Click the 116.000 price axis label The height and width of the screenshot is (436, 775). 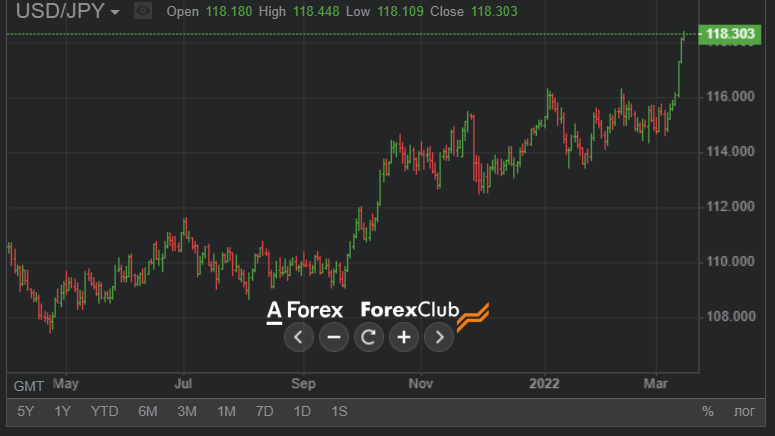coord(731,96)
